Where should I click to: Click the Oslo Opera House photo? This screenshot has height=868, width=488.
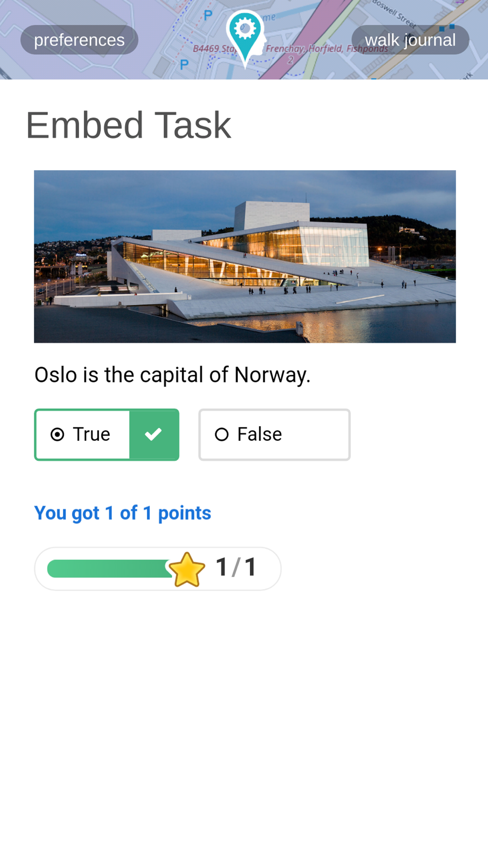[245, 256]
